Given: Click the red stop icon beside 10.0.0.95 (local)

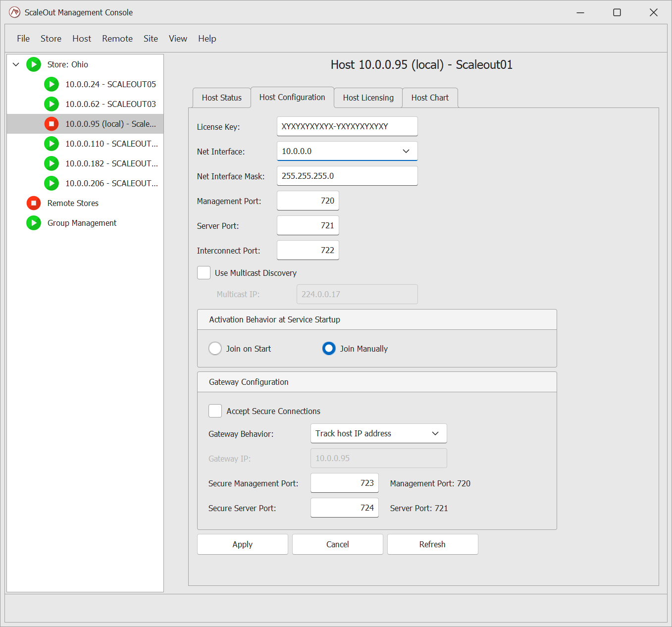Looking at the screenshot, I should tap(52, 124).
